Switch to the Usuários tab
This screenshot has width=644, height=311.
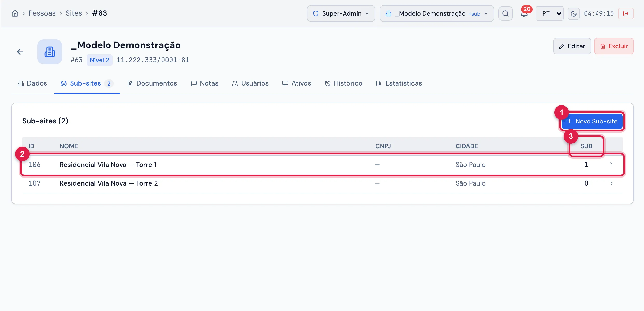pyautogui.click(x=250, y=83)
